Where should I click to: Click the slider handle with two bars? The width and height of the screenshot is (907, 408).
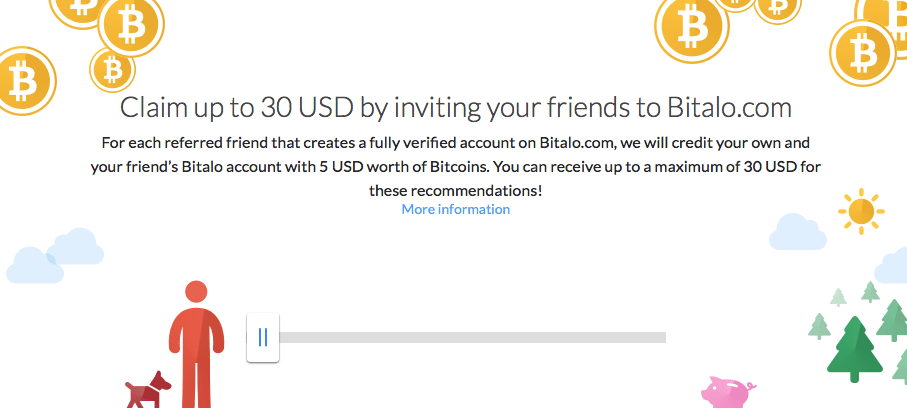point(263,337)
